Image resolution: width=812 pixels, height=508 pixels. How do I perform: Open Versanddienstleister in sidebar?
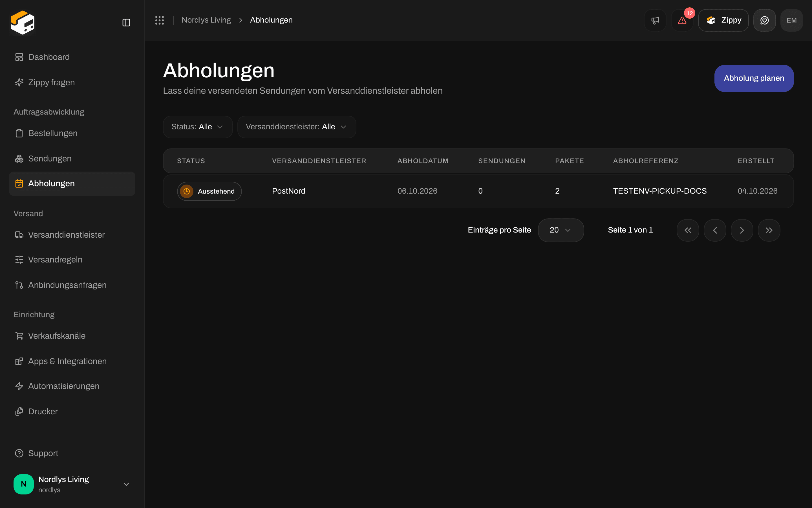pyautogui.click(x=72, y=235)
